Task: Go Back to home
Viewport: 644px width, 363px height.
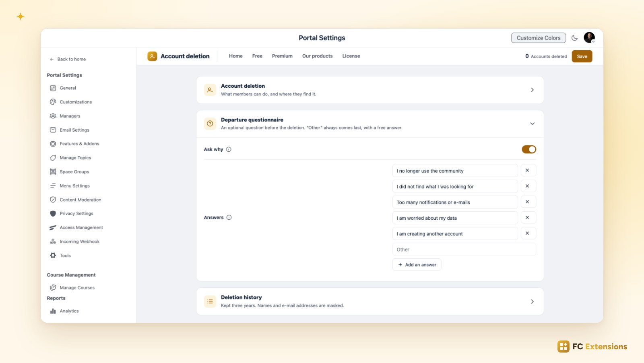Action: [x=68, y=59]
